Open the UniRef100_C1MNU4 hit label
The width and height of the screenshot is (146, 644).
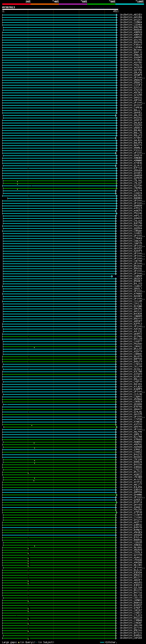click(131, 22)
